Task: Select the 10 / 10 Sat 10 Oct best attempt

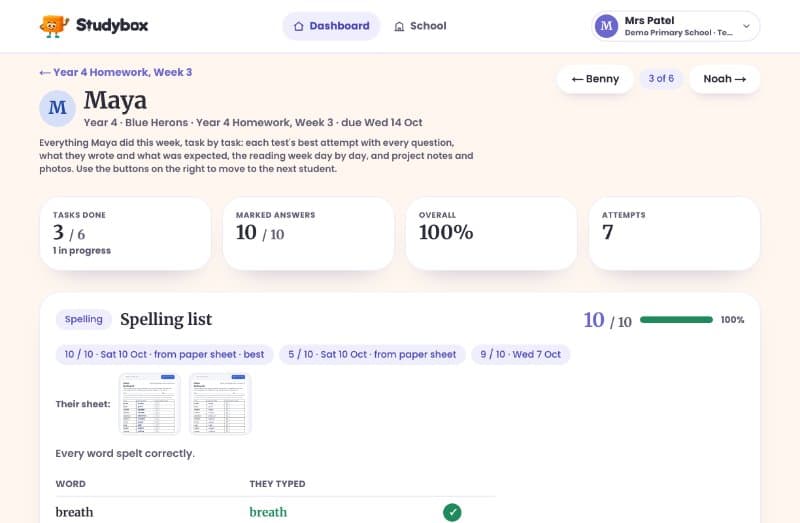Action: tap(164, 354)
